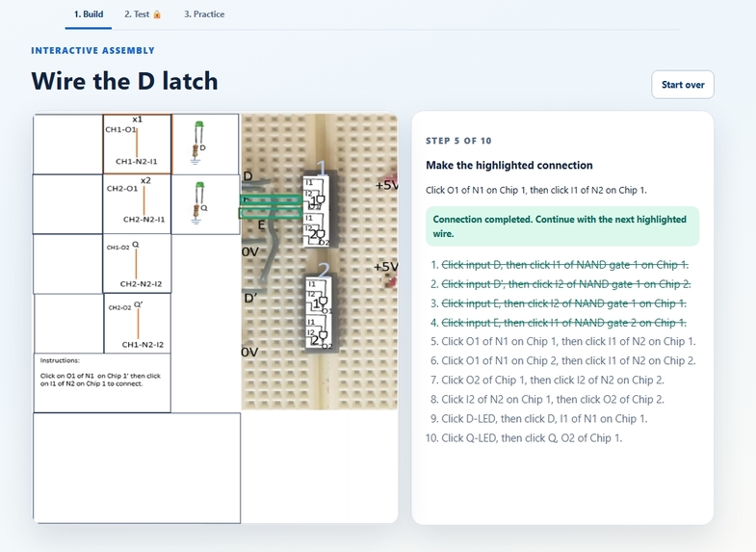Click O2 output of Chip 2
This screenshot has width=756, height=552.
(327, 346)
